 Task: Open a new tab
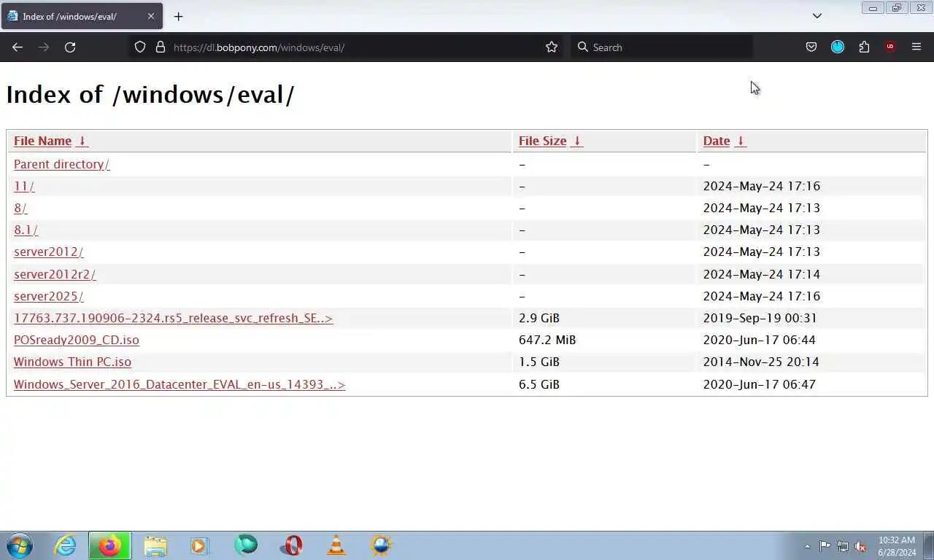pos(178,16)
